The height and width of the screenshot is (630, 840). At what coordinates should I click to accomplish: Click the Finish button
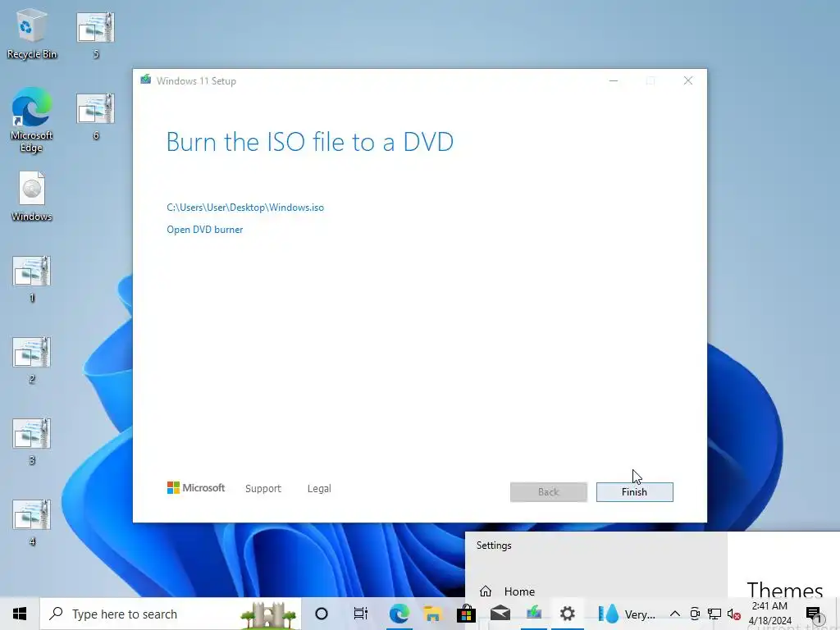click(x=634, y=492)
